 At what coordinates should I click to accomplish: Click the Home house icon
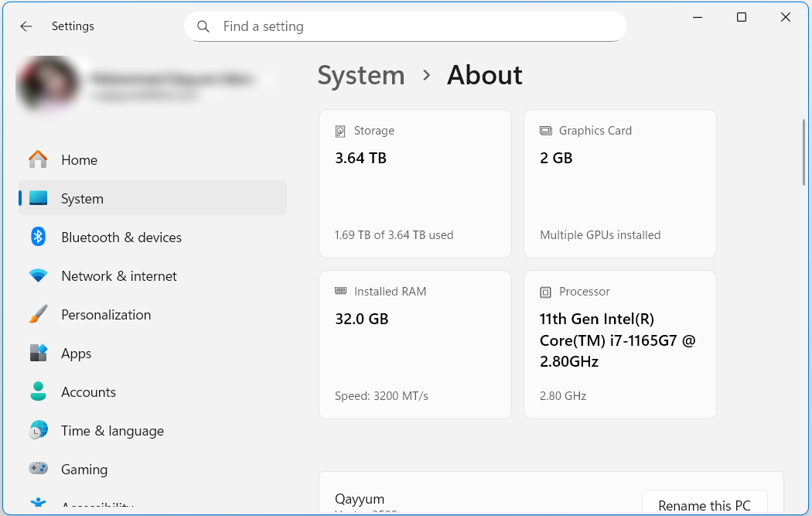tap(39, 159)
